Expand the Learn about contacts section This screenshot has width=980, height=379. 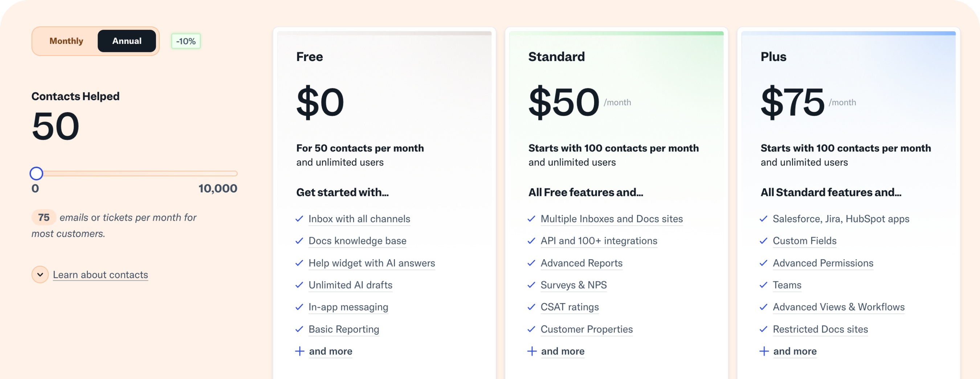[x=100, y=274]
